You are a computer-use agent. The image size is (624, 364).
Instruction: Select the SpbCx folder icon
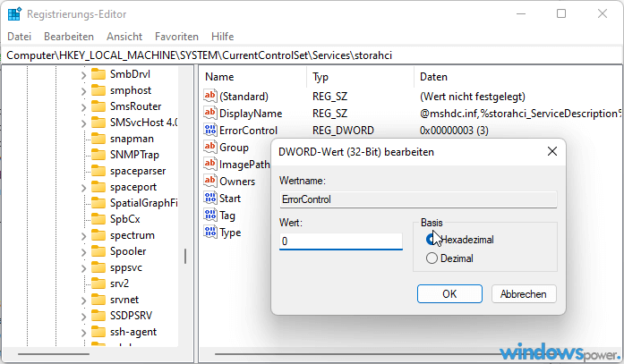coord(98,219)
